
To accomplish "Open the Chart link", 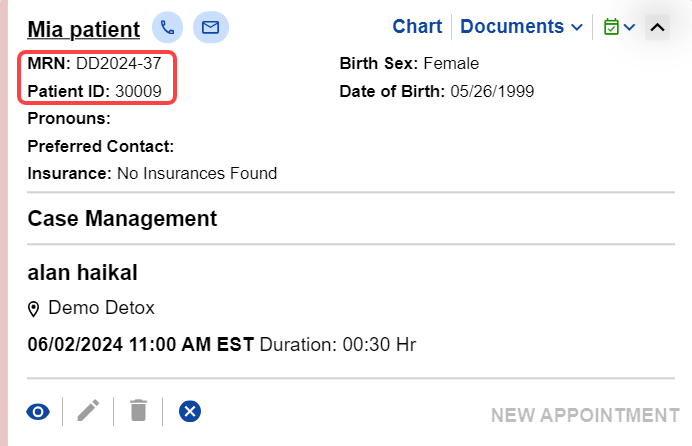I will click(417, 27).
